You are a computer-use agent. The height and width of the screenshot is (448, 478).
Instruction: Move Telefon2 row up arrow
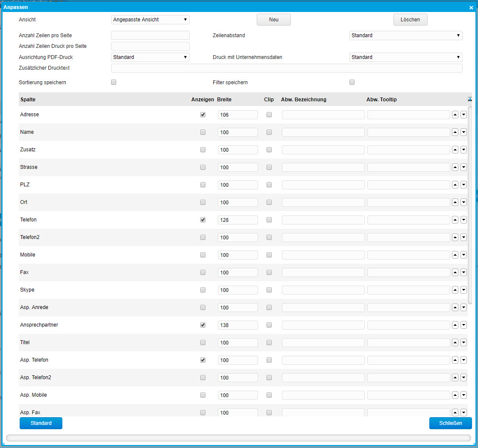(x=455, y=237)
